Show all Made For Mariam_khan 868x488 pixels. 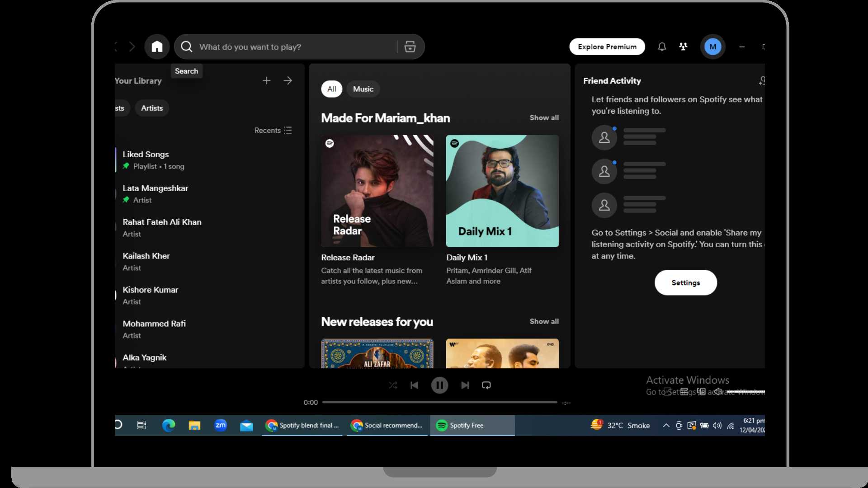tap(544, 117)
